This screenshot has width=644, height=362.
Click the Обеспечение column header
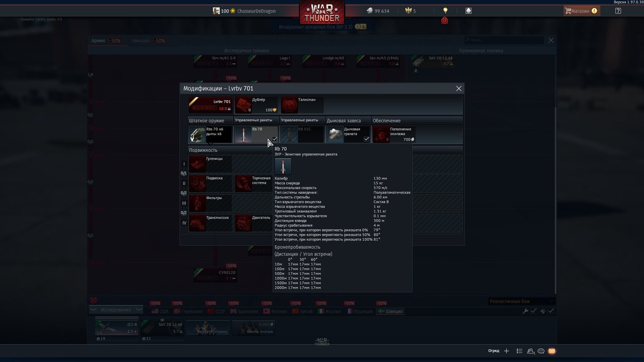click(418, 121)
